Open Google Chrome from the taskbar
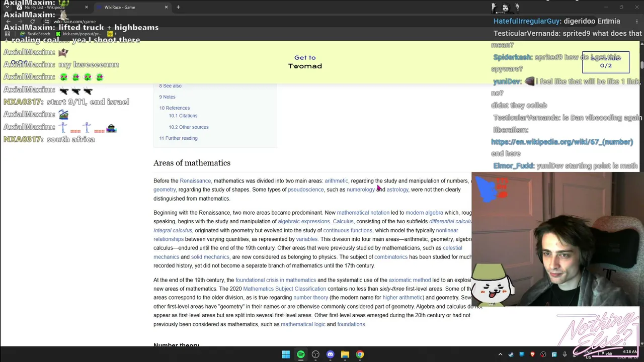This screenshot has height=362, width=644. pos(360,354)
